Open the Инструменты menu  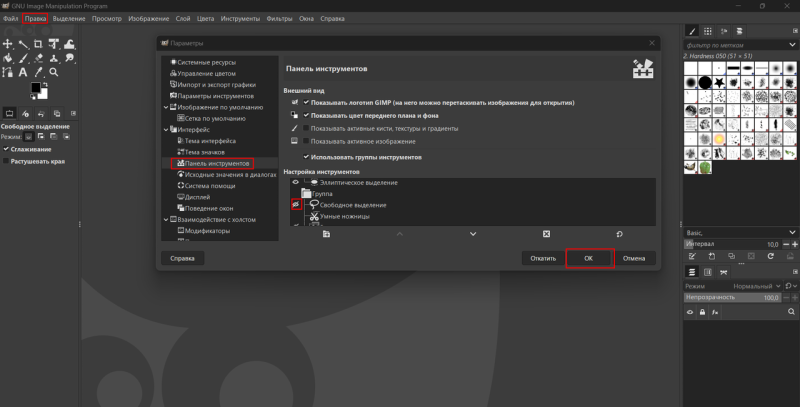tap(240, 18)
